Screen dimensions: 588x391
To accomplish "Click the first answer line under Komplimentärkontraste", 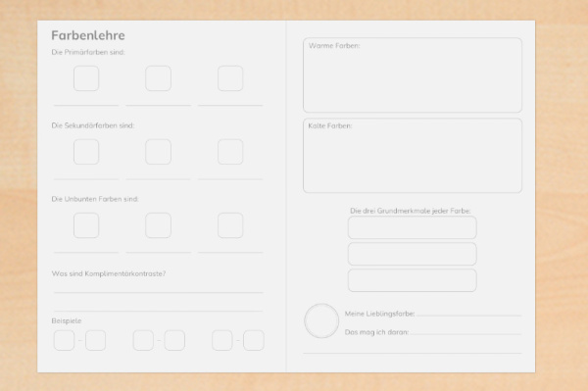I will tap(158, 292).
